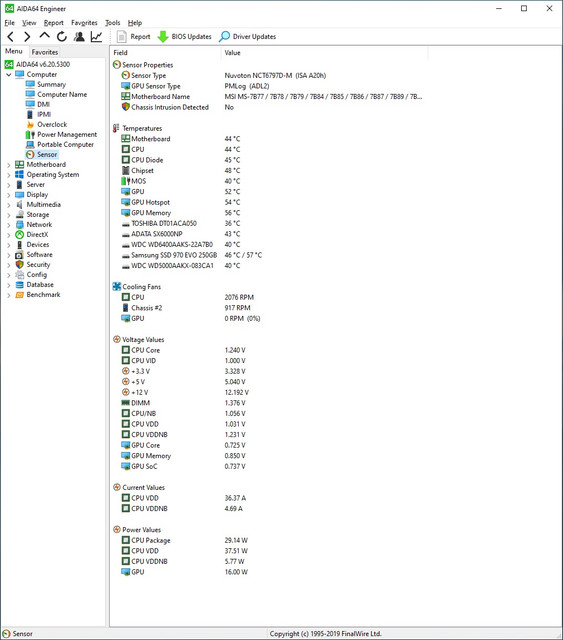This screenshot has height=640, width=563.
Task: Expand the Network tree node
Action: pos(9,225)
